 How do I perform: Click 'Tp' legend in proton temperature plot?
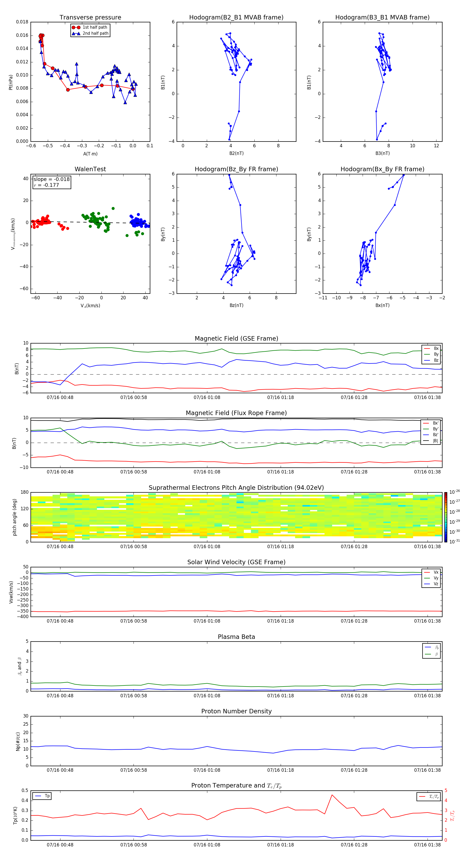[x=42, y=796]
